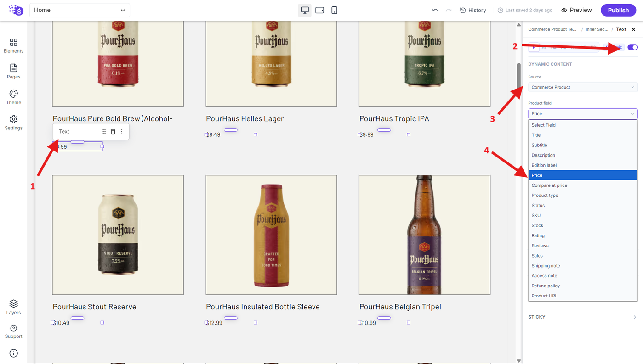The image size is (643, 364).
Task: Click the canvas vertical scrollbar thumb
Action: pyautogui.click(x=519, y=76)
